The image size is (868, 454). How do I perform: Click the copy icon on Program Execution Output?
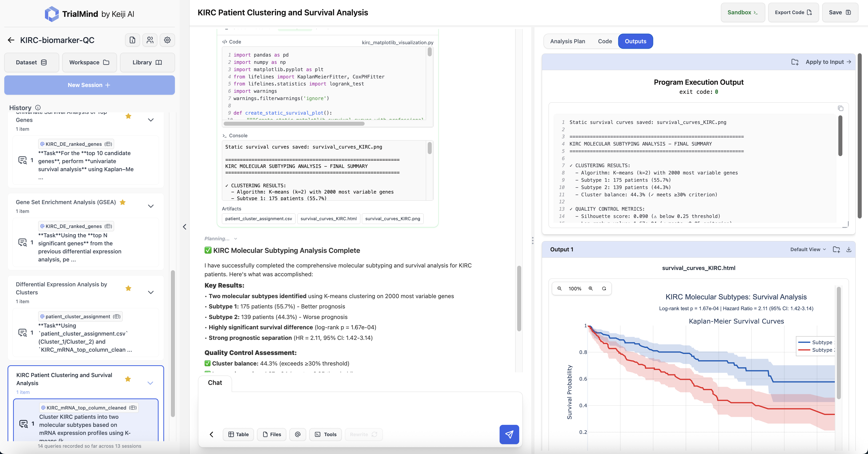coord(840,109)
